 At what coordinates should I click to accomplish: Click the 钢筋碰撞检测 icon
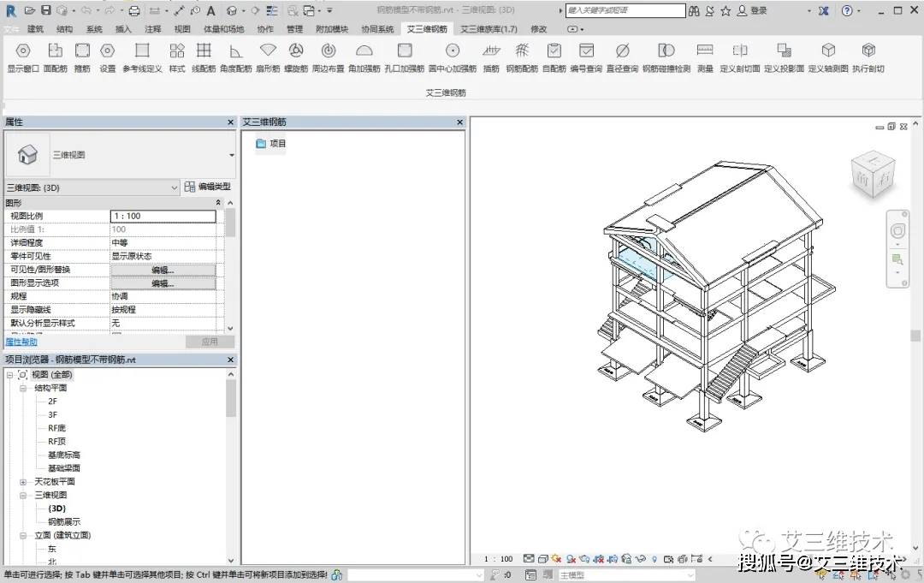[666, 52]
